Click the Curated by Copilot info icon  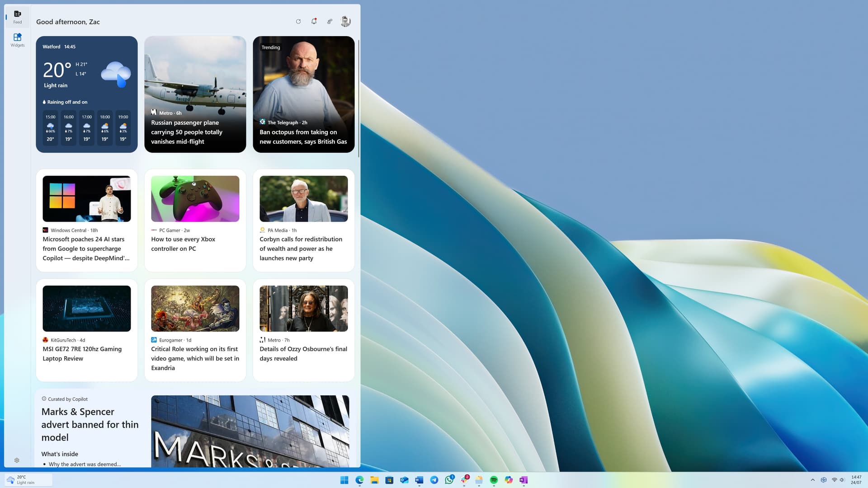(44, 399)
